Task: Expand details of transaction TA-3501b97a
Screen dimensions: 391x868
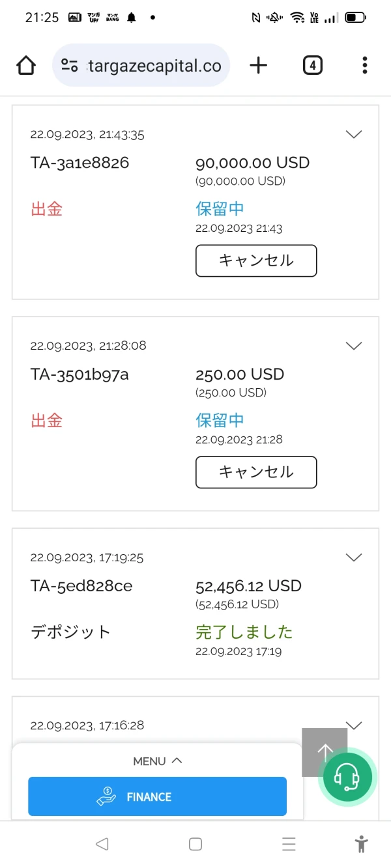Action: pos(353,346)
